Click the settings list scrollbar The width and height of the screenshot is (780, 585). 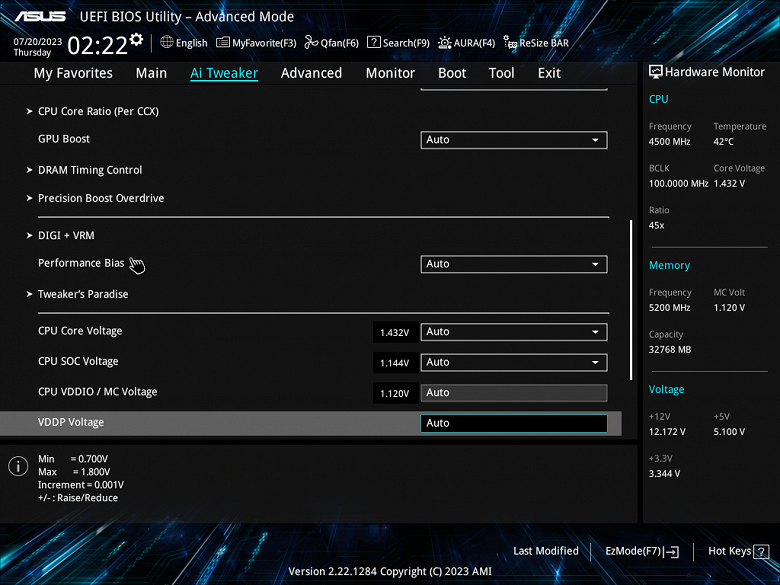[631, 300]
